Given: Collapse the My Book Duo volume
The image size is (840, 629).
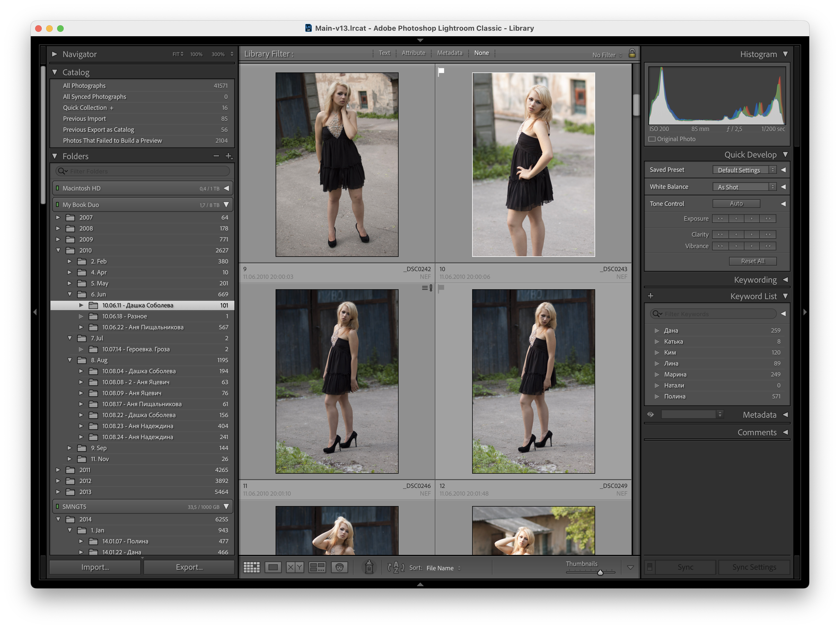Looking at the screenshot, I should pyautogui.click(x=226, y=205).
